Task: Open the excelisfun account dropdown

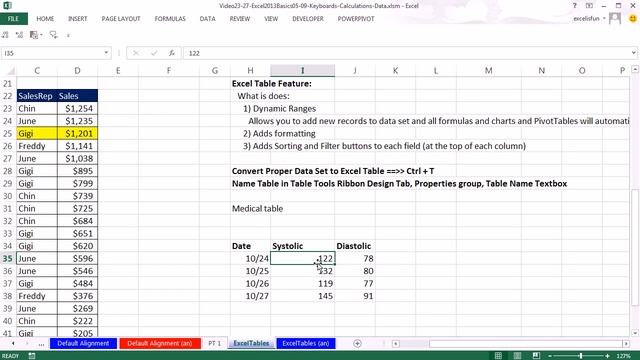Action: (589, 18)
